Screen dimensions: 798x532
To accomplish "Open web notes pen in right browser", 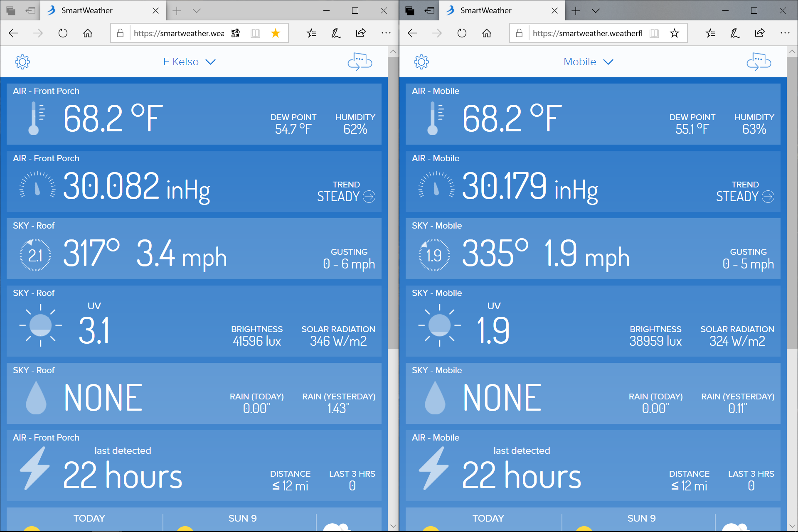I will pos(735,33).
